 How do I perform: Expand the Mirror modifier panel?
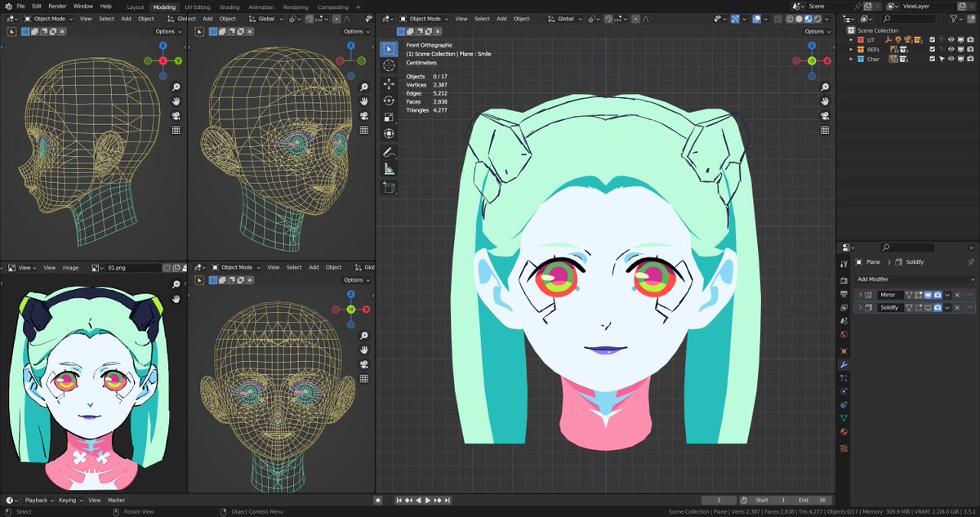point(860,295)
